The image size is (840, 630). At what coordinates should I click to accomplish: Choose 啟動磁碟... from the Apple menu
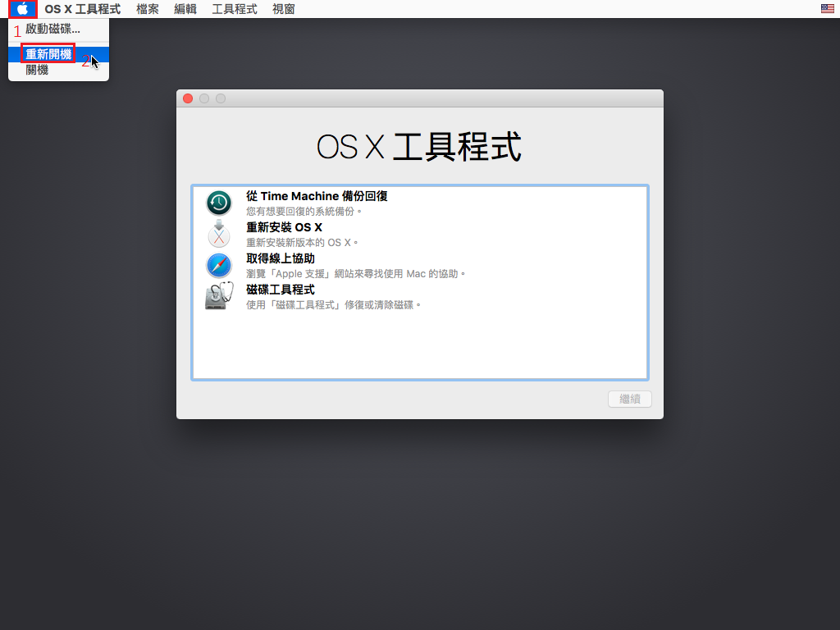[58, 29]
